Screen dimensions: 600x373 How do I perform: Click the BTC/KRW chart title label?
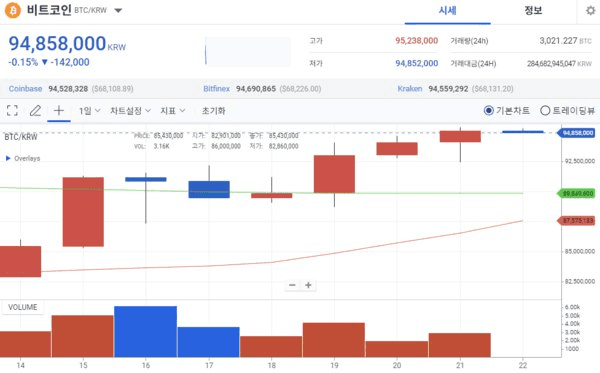(21, 137)
